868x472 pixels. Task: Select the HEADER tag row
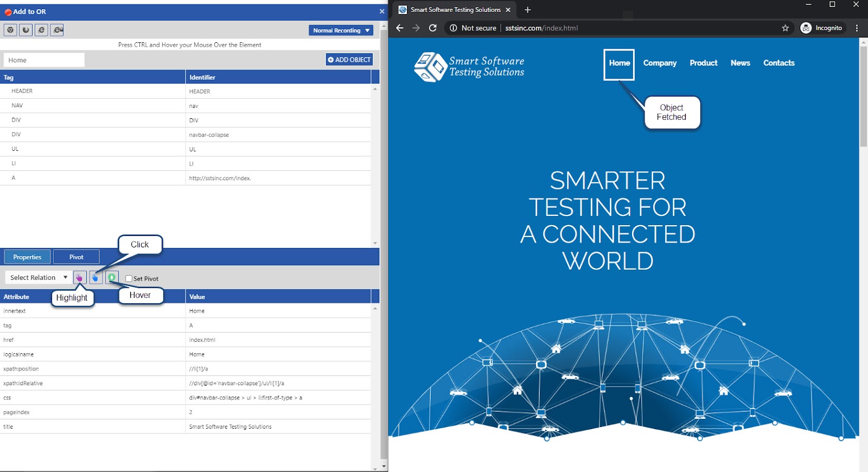186,91
